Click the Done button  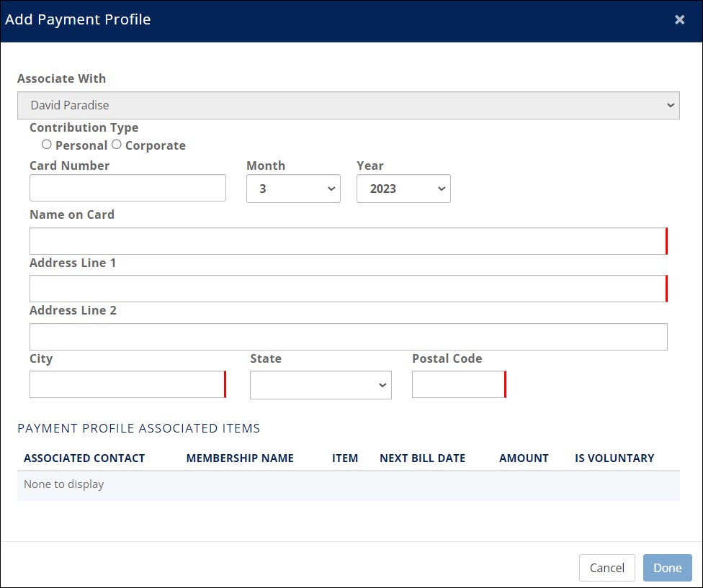(x=667, y=568)
